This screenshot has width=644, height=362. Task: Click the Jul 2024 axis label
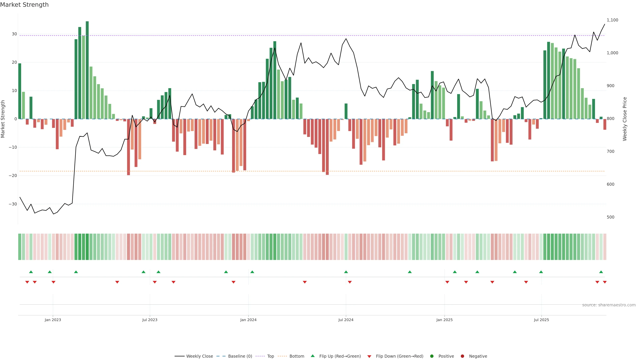(x=346, y=320)
